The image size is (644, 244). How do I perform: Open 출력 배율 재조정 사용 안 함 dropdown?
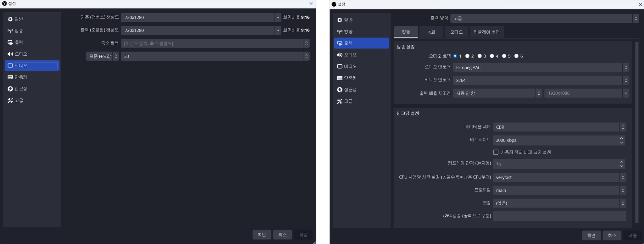tap(497, 93)
